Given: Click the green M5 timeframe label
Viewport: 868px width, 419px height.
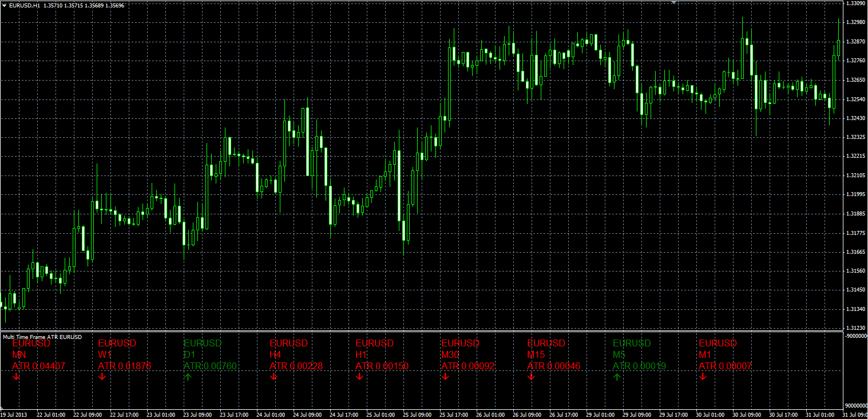Looking at the screenshot, I should [620, 354].
